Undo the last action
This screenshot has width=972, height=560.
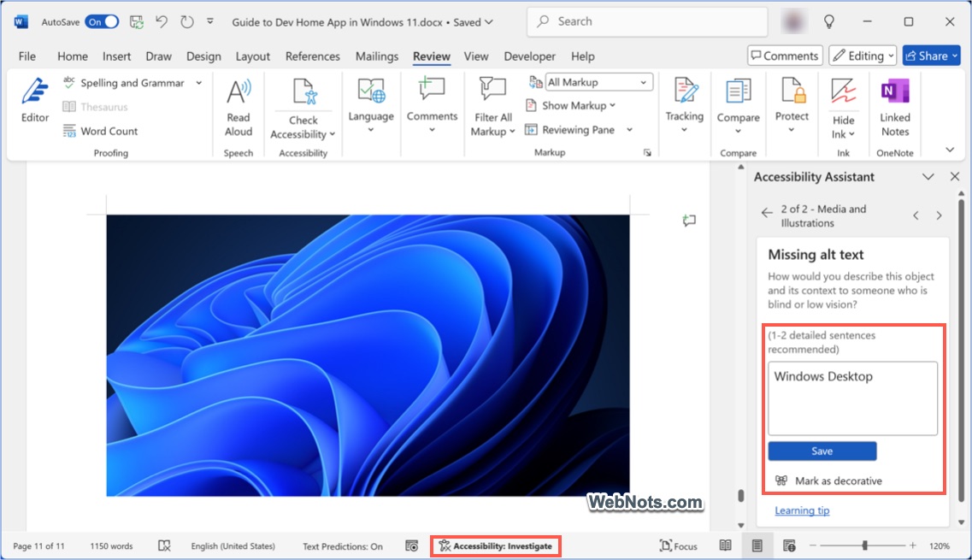(x=162, y=21)
